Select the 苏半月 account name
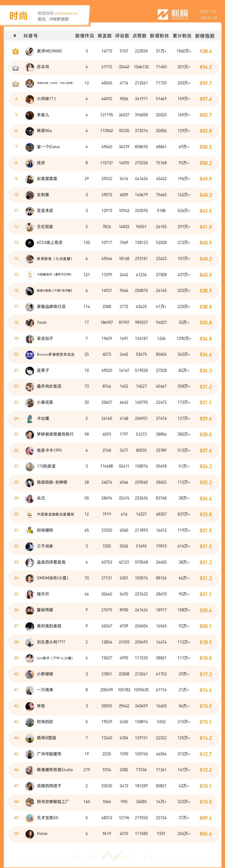 point(43,67)
